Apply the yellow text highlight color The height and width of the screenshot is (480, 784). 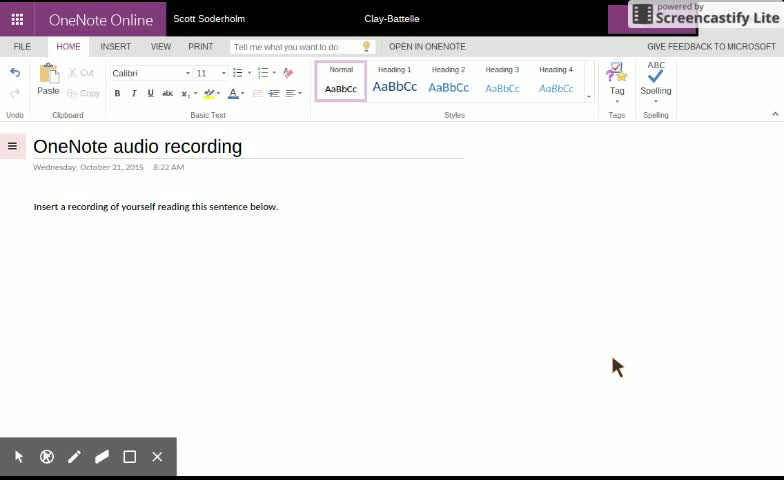(209, 94)
